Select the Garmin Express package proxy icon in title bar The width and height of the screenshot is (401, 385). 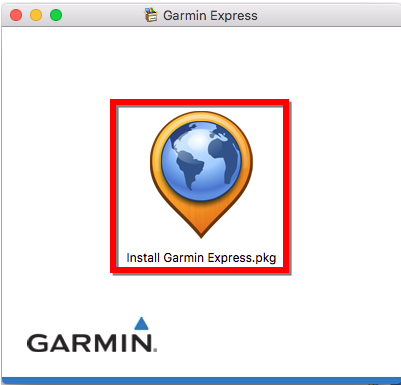coord(151,15)
